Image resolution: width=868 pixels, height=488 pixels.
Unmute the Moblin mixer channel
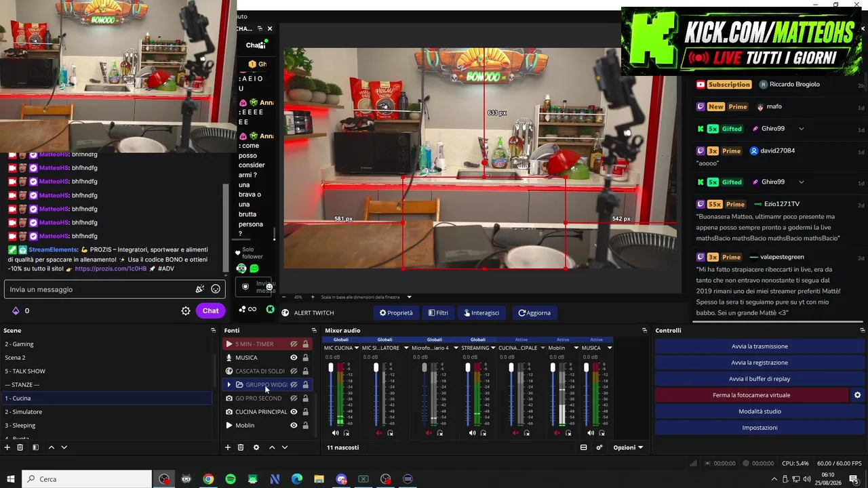tap(557, 432)
